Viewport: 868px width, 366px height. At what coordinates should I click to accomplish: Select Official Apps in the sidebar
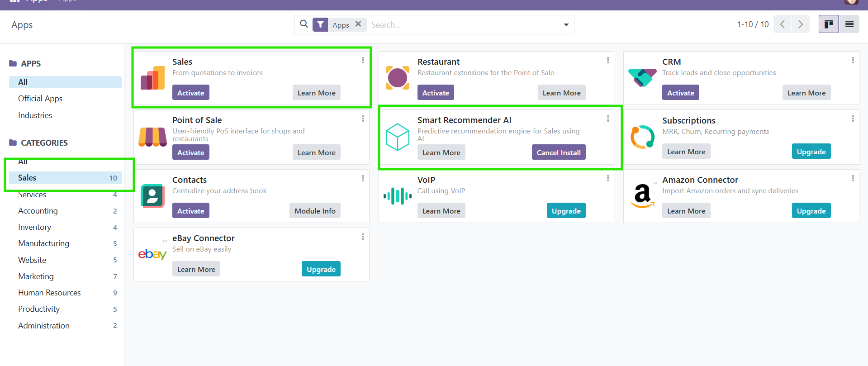[40, 99]
